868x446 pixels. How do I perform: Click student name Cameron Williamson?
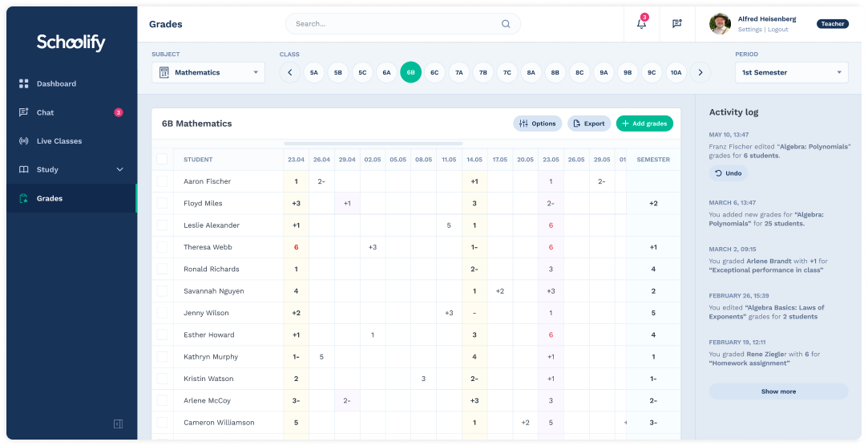point(220,422)
